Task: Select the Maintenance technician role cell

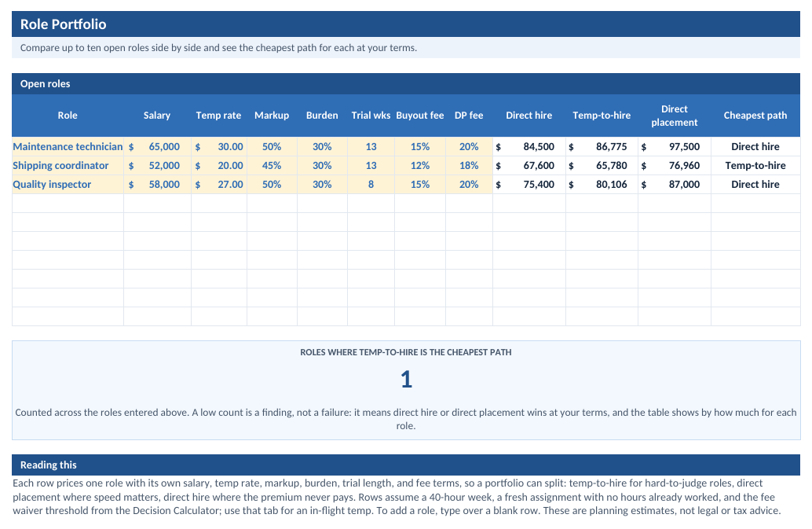Action: 68,147
